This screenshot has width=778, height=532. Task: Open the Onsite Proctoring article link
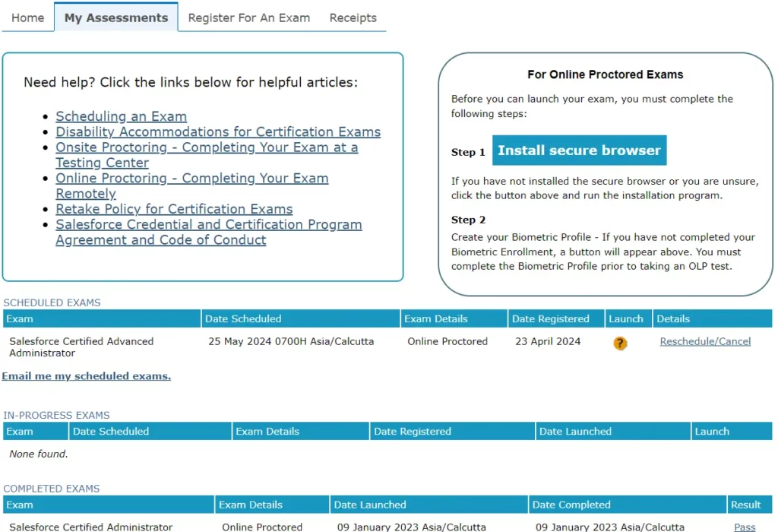coord(207,155)
